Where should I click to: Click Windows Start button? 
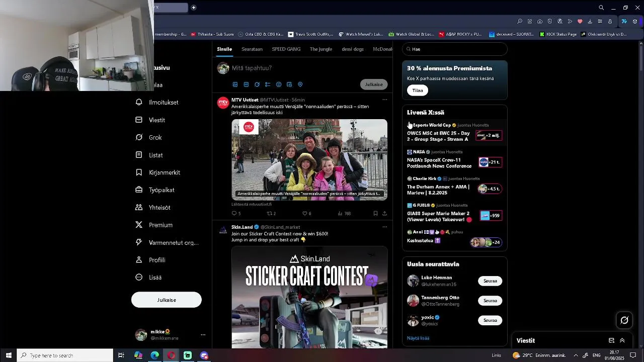point(9,355)
